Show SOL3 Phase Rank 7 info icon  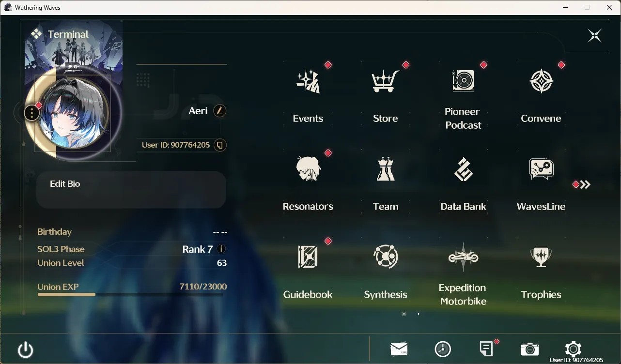(x=221, y=249)
